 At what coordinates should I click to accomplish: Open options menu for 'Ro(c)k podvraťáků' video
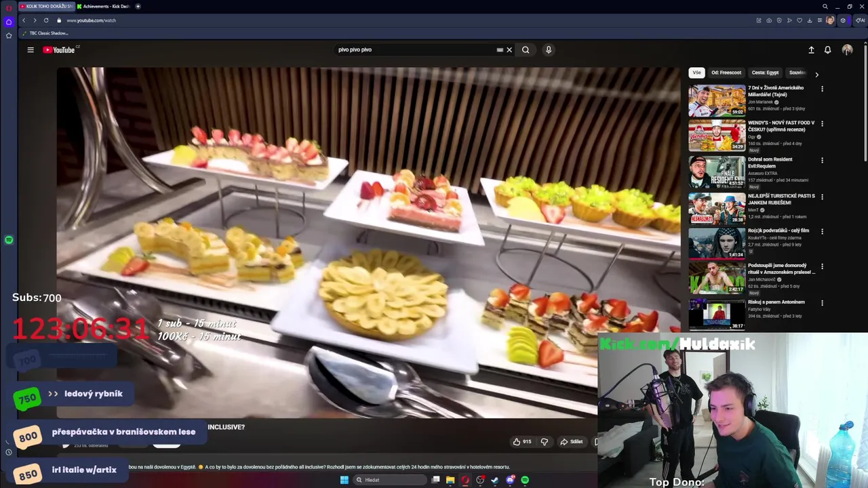click(x=822, y=231)
